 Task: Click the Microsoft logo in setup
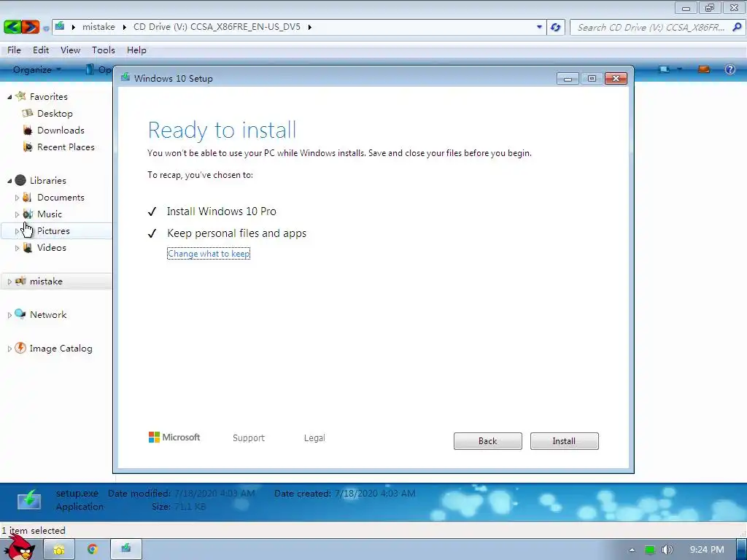pyautogui.click(x=174, y=437)
